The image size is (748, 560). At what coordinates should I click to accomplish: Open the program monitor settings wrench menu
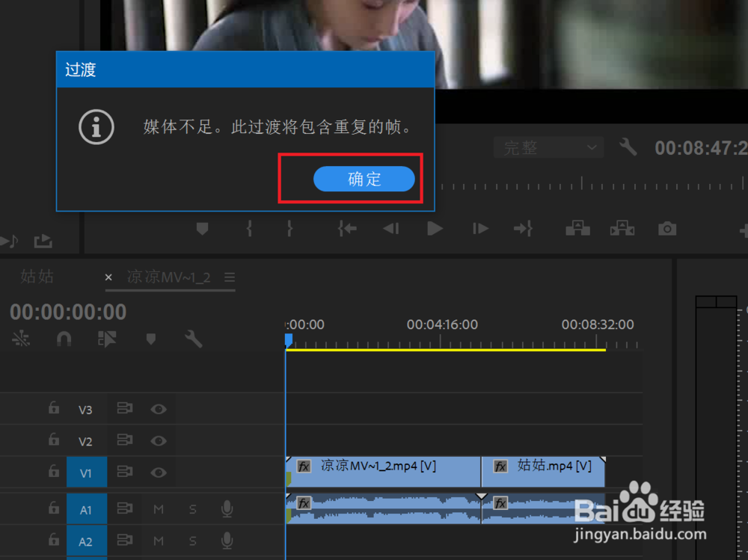point(627,147)
